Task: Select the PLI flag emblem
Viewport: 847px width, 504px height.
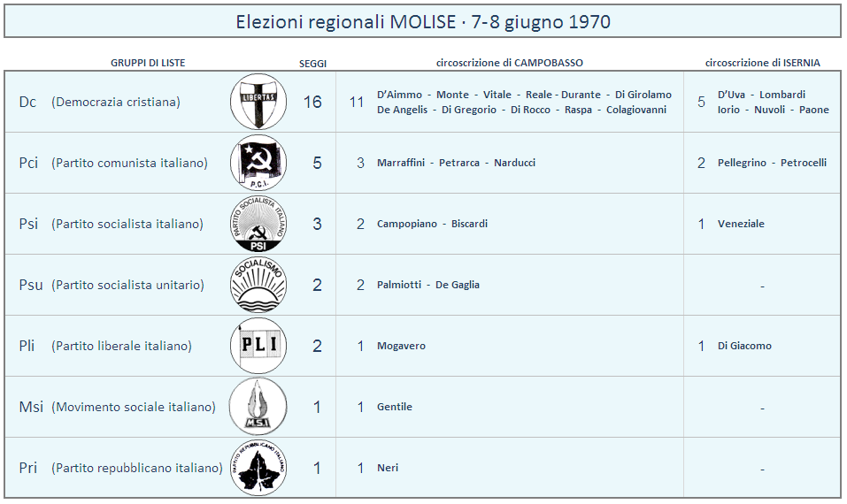Action: [258, 346]
